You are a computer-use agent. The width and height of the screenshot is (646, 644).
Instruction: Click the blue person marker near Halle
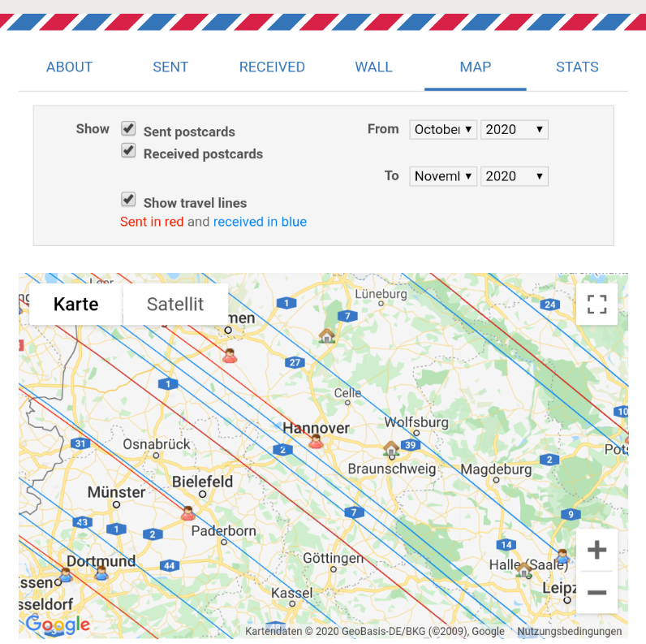562,556
